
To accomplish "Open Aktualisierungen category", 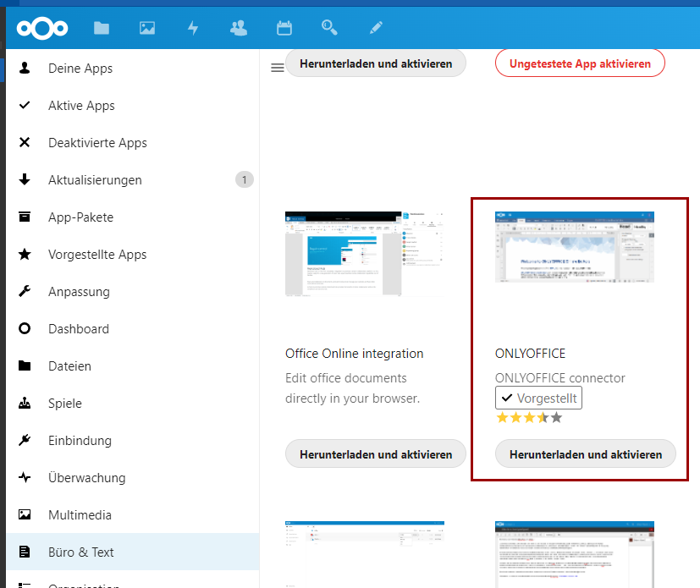I will pyautogui.click(x=133, y=180).
